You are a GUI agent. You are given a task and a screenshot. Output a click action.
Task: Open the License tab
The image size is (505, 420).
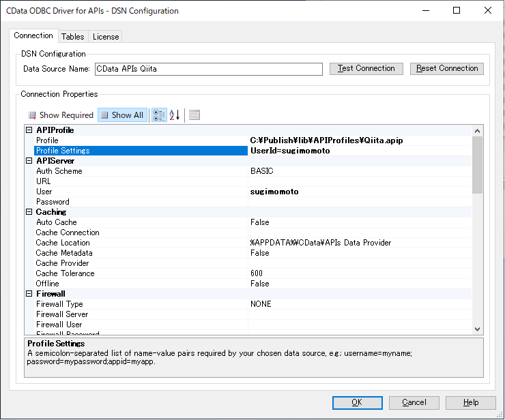(x=106, y=37)
